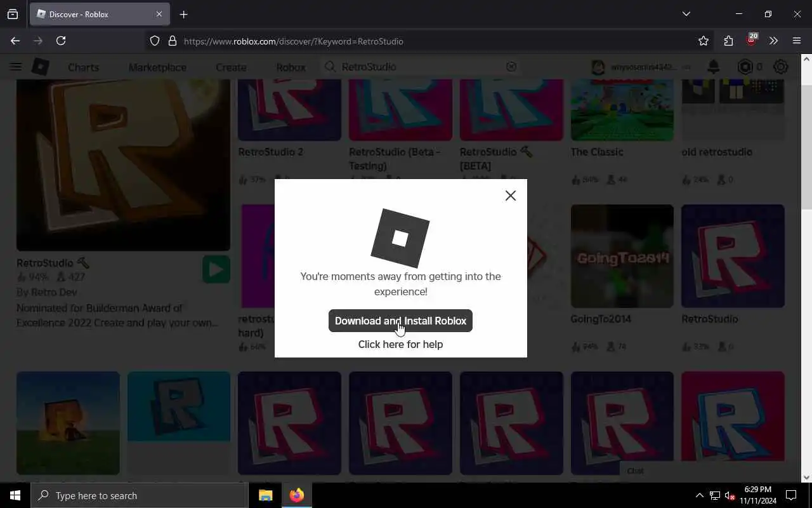Open the Firefox application menu
Image resolution: width=812 pixels, height=508 pixels.
(x=797, y=41)
